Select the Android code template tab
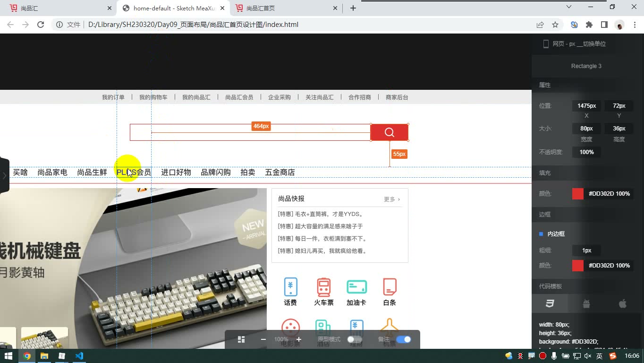The width and height of the screenshot is (644, 363). 586,304
